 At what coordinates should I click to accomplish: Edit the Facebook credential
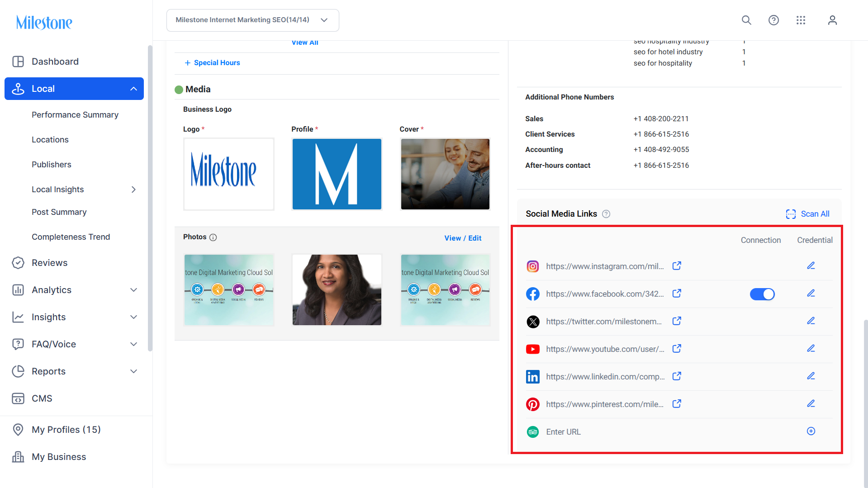(811, 293)
